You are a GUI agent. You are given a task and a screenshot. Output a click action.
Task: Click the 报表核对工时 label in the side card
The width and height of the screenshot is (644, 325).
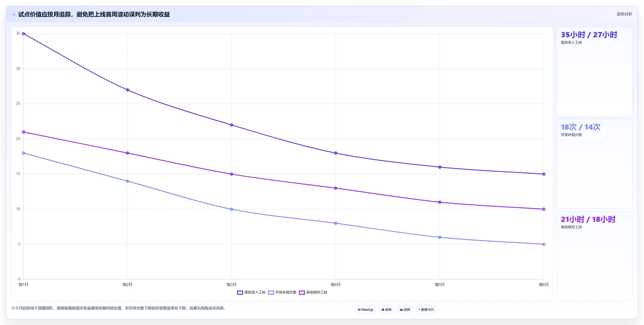(x=571, y=227)
